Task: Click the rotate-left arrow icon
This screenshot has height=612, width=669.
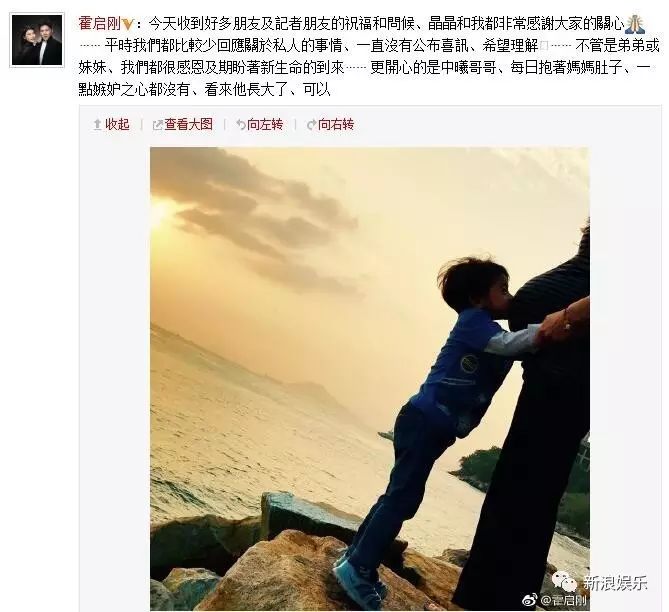Action: pyautogui.click(x=241, y=125)
